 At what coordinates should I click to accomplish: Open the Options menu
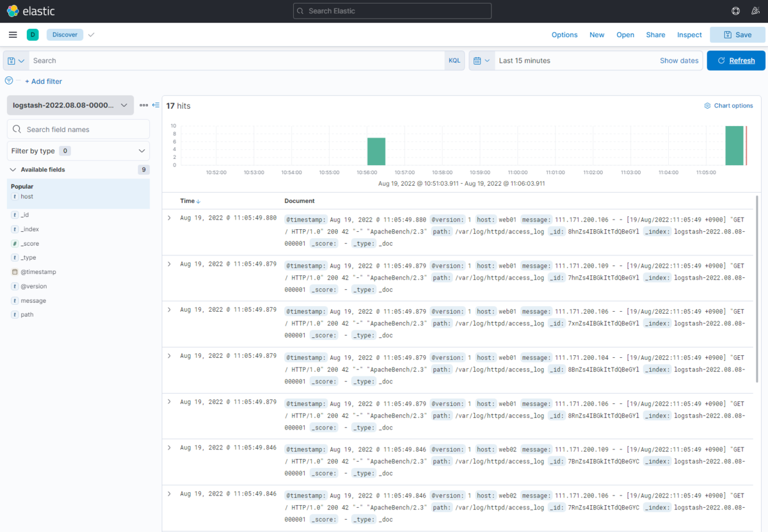pyautogui.click(x=564, y=35)
